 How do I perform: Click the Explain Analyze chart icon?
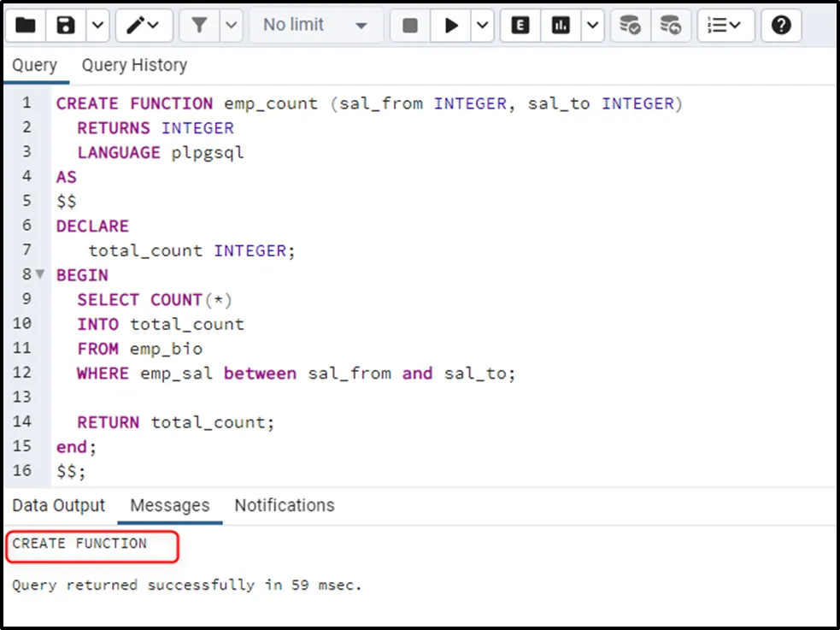pos(561,26)
